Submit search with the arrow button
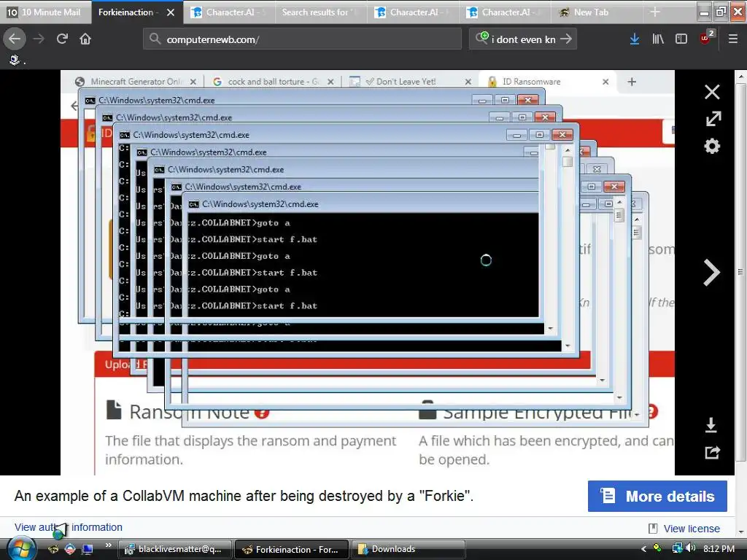 565,39
